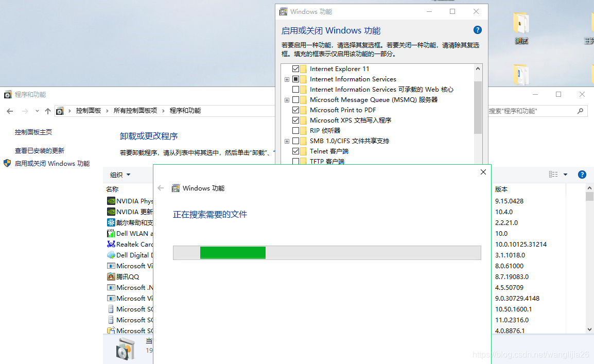Screen dimensions: 594x364
Task: Go up one level in 程序和功能 window
Action: coord(48,111)
